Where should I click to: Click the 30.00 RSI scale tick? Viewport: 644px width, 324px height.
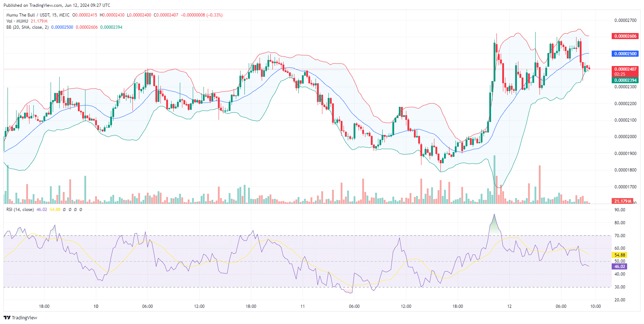620,287
